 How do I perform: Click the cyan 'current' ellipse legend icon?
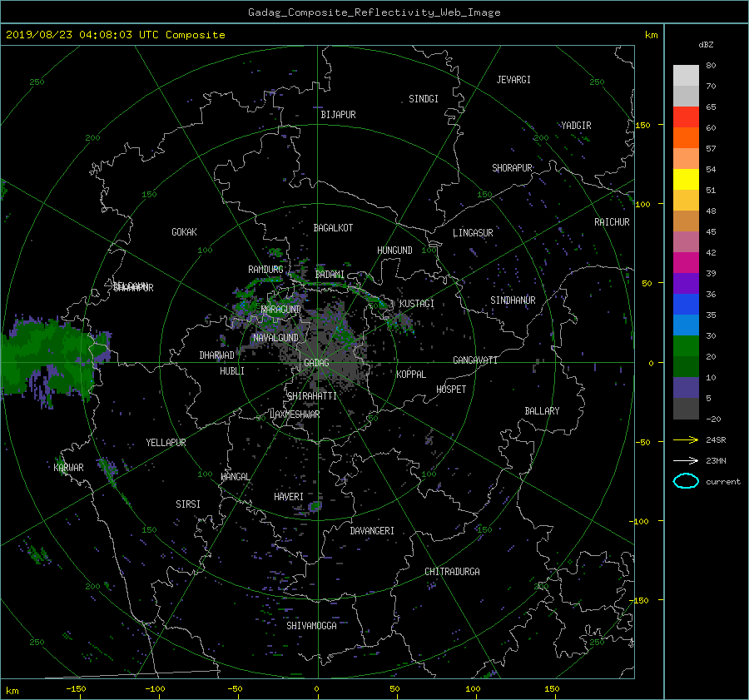coord(686,481)
